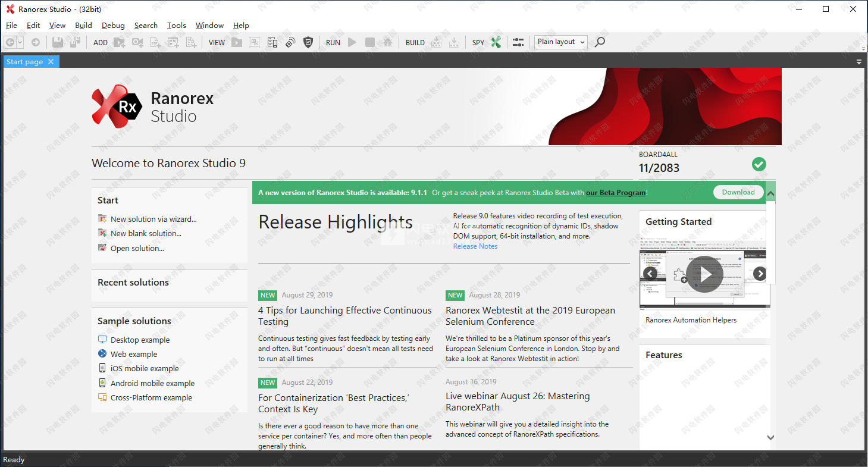Image resolution: width=868 pixels, height=467 pixels.
Task: Click the Stop square icon
Action: point(370,42)
